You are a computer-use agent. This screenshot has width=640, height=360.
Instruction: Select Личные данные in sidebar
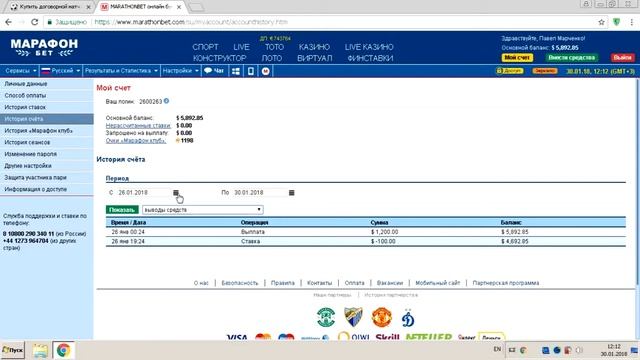click(47, 84)
